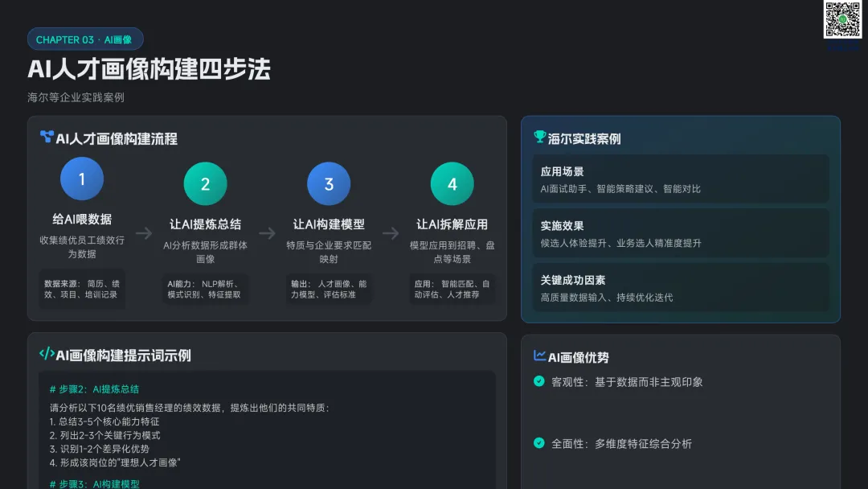Viewport: 868px width, 489px height.
Task: Open the 关键成功因素 card
Action: tap(681, 288)
